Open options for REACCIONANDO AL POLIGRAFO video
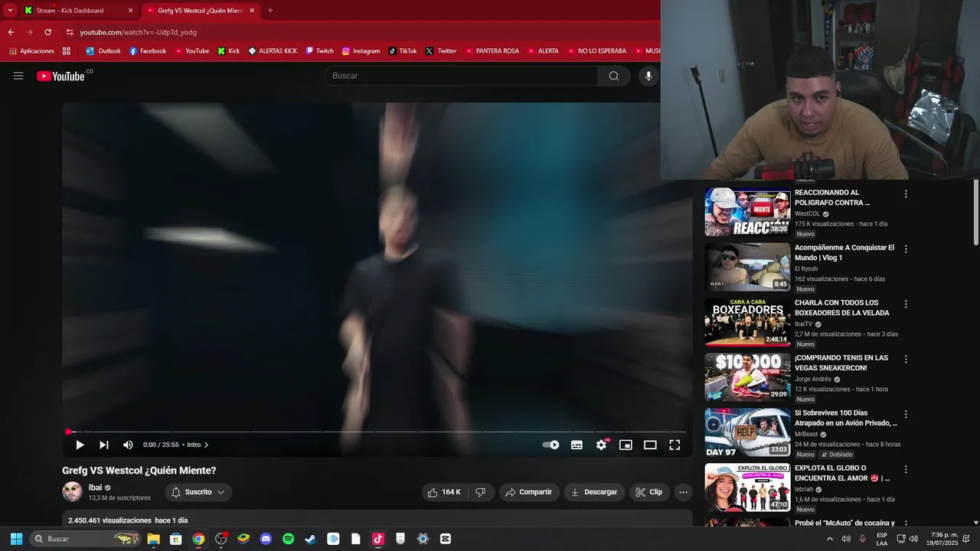Viewport: 980px width, 551px height. pyautogui.click(x=906, y=194)
